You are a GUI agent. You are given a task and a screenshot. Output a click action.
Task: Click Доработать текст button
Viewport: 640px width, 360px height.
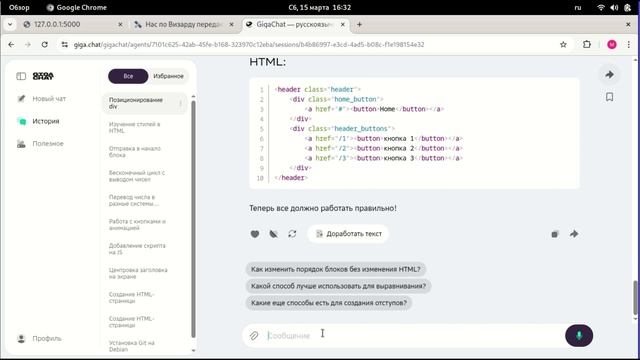[x=348, y=234]
